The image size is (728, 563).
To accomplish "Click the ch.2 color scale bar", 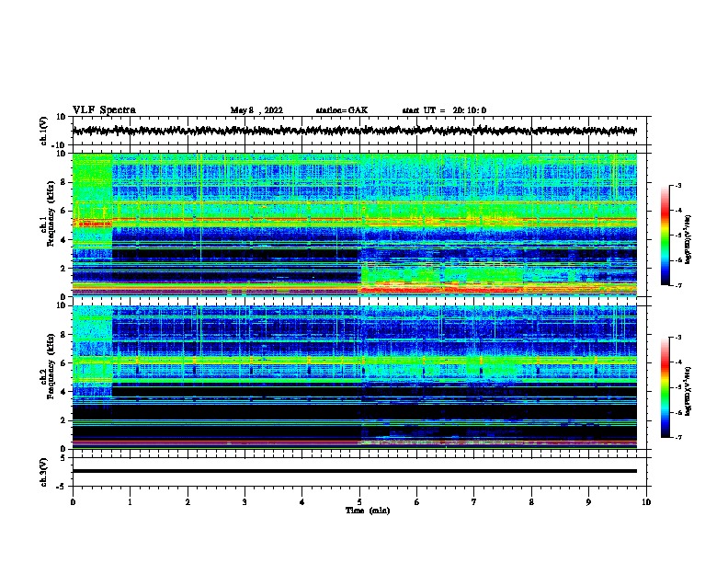I will click(x=665, y=387).
